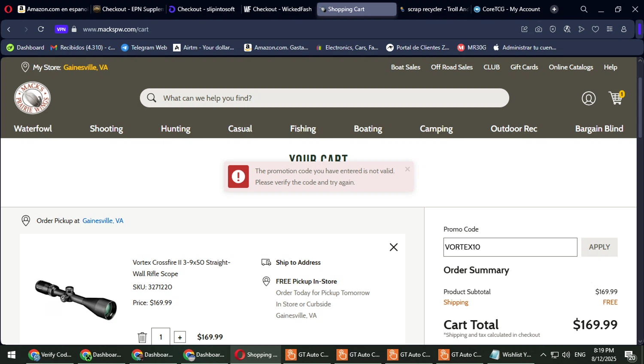Open the Hunting category menu

coord(175,128)
